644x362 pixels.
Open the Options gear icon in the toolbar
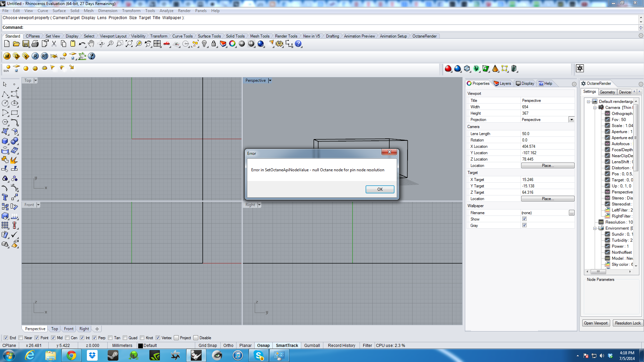coord(279,44)
